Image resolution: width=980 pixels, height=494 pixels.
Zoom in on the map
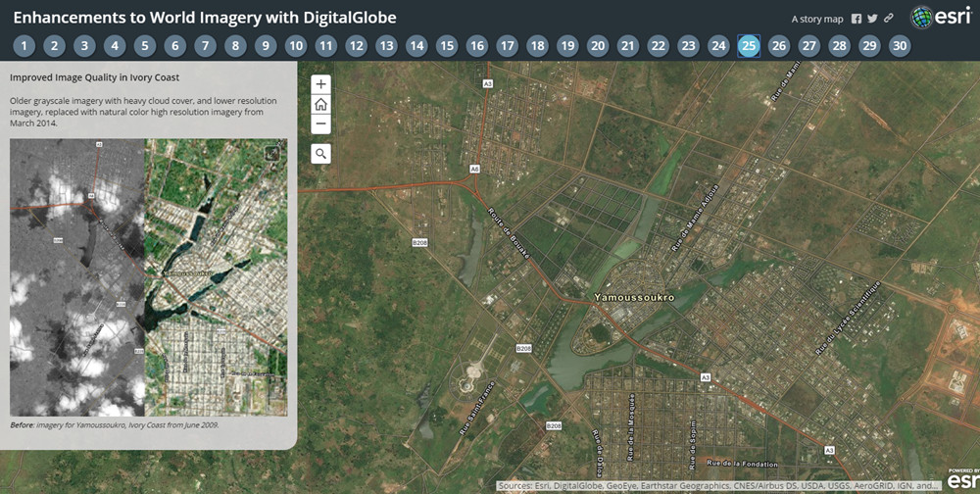(320, 84)
